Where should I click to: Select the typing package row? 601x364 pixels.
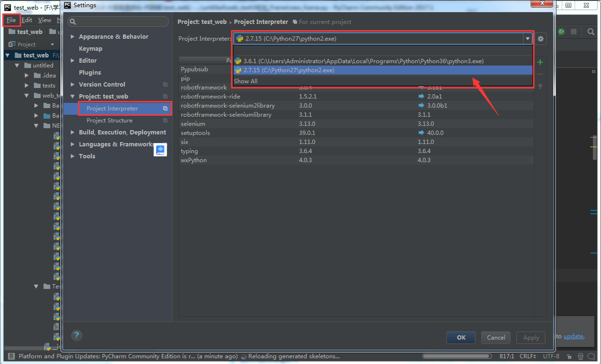[x=356, y=151]
